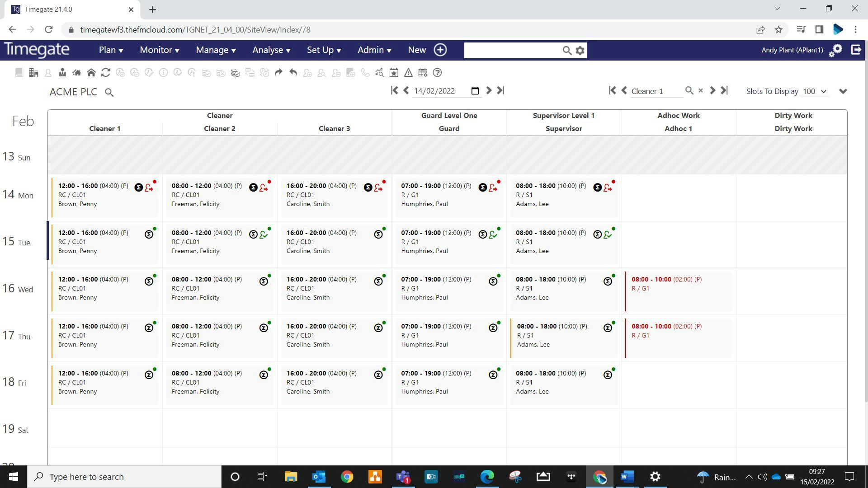The height and width of the screenshot is (488, 868).
Task: Open the notification bell icon near Andy Plant
Action: (x=836, y=51)
